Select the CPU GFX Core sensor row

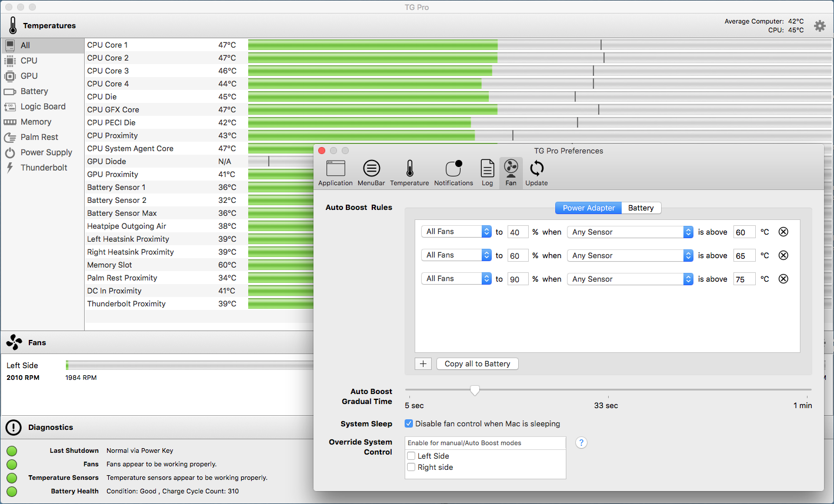point(459,109)
